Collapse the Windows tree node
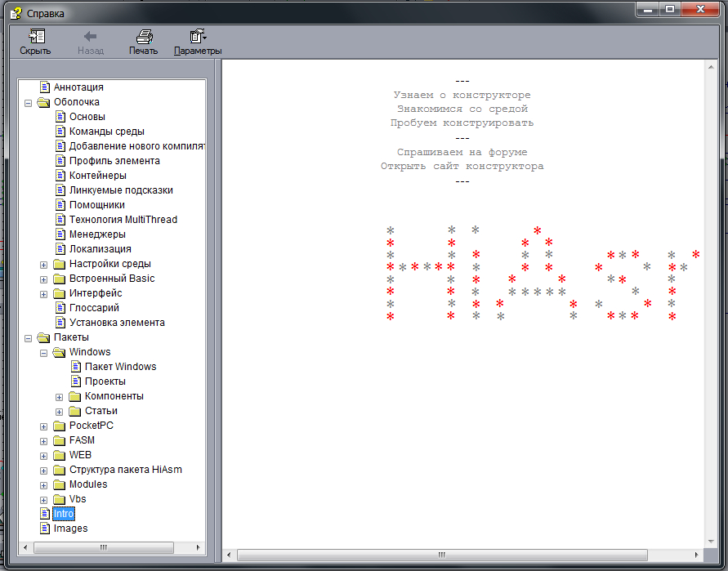 tap(43, 353)
